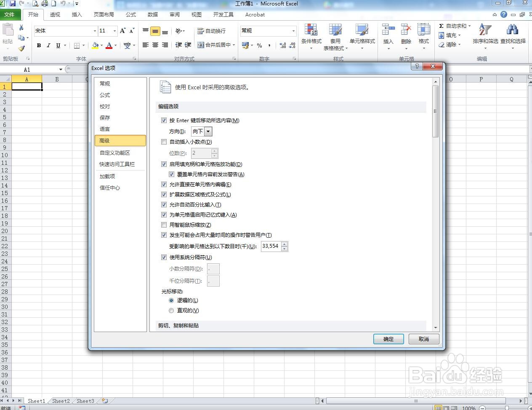This screenshot has width=532, height=410.
Task: Enable zoom on roll with IntelliMouse checkbox
Action: coord(164,225)
